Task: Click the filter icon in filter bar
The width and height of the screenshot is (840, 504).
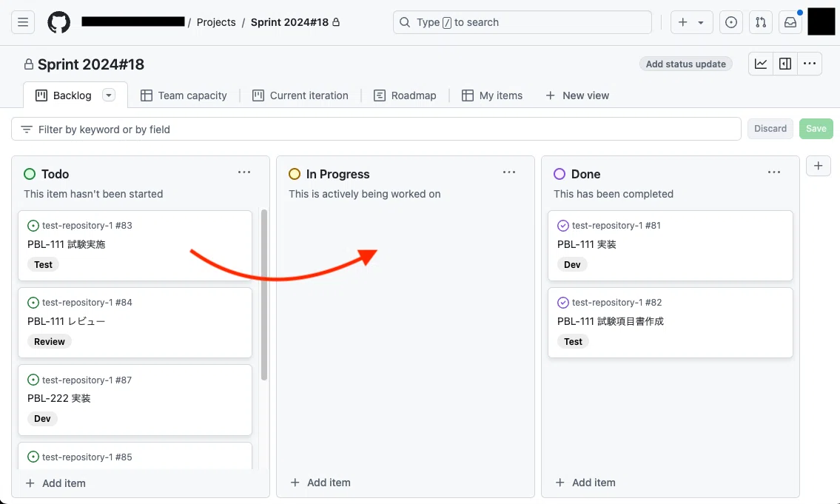Action: 26,129
